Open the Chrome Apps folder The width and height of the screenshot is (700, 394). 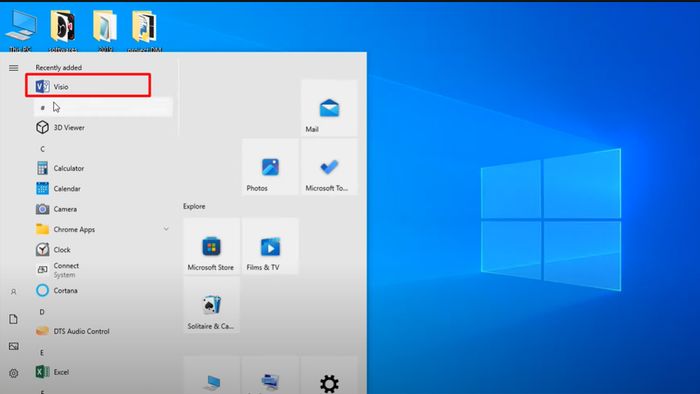tap(103, 229)
